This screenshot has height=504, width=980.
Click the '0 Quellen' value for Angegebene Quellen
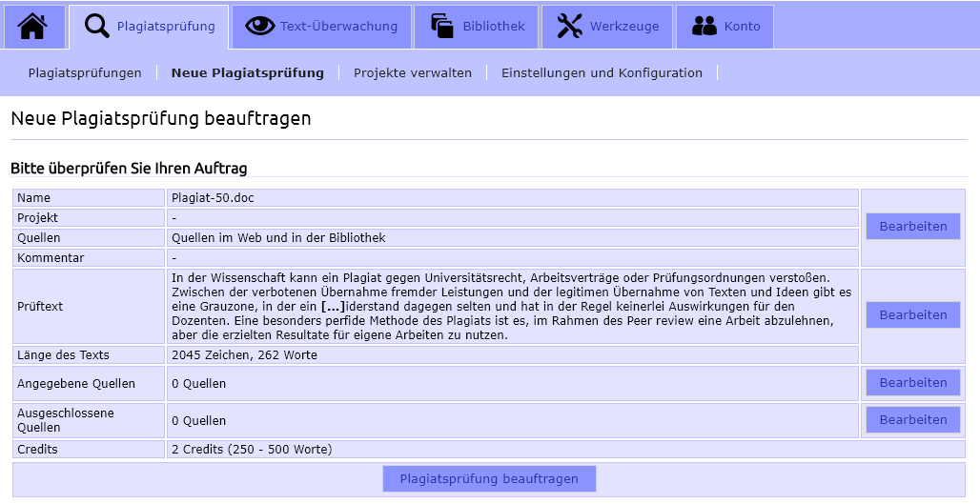point(198,384)
